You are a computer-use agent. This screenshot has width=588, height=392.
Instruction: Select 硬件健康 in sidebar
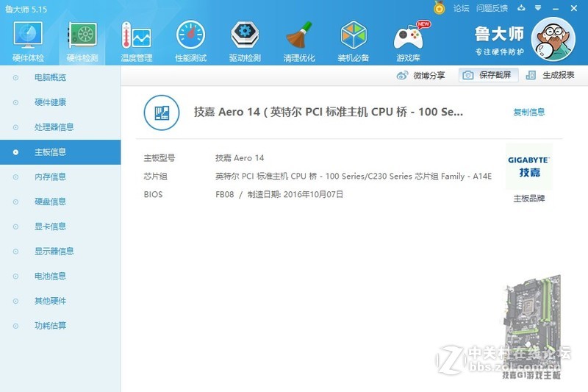(x=60, y=102)
